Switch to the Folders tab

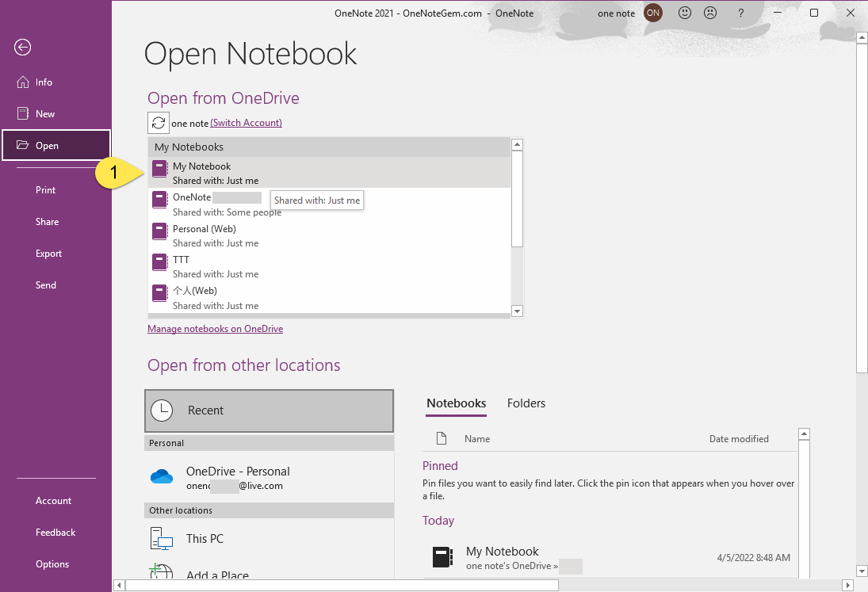526,403
